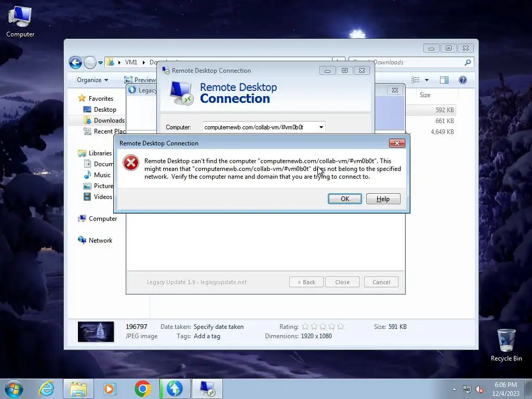Minimize the Remote Desktop Connection window

point(327,71)
